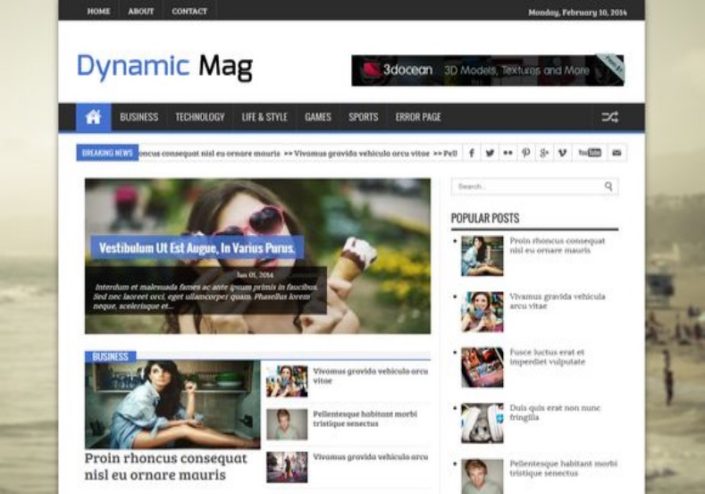Open the Vimeo social icon
This screenshot has width=705, height=494.
click(562, 153)
